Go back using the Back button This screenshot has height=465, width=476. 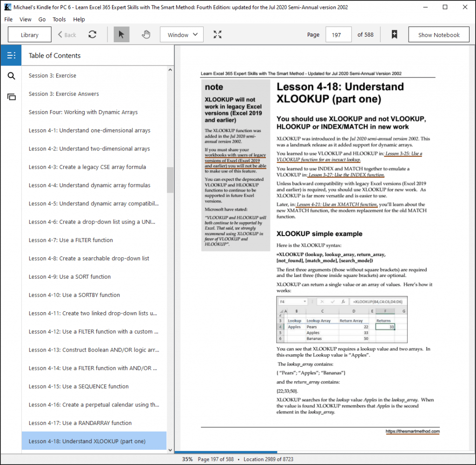coord(67,35)
